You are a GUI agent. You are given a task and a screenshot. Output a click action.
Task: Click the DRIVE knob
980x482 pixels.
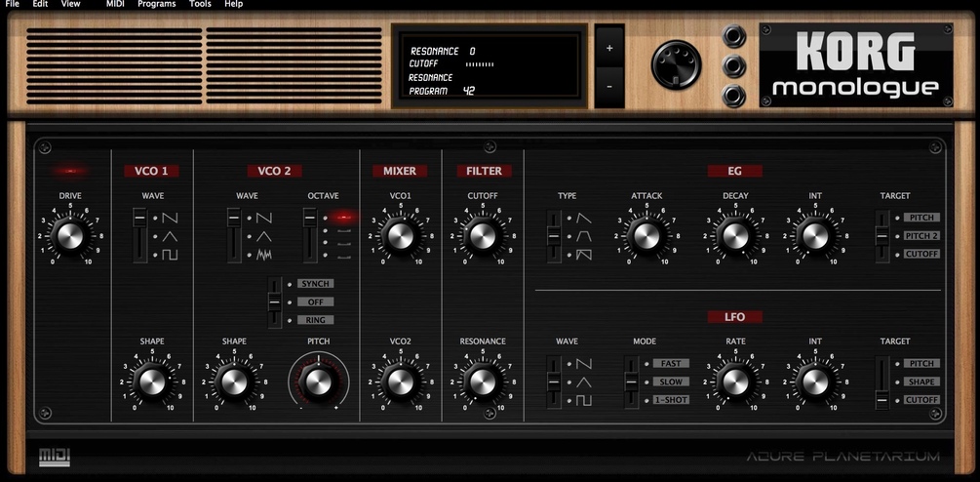click(x=70, y=236)
